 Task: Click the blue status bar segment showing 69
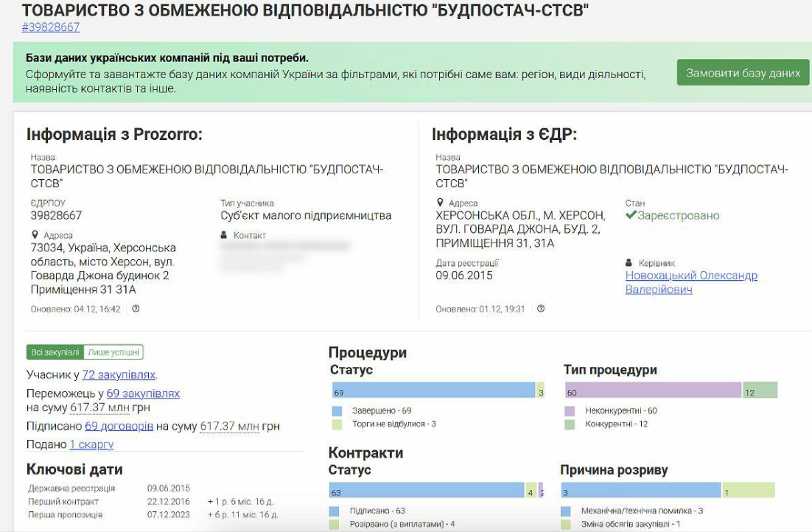coord(433,390)
